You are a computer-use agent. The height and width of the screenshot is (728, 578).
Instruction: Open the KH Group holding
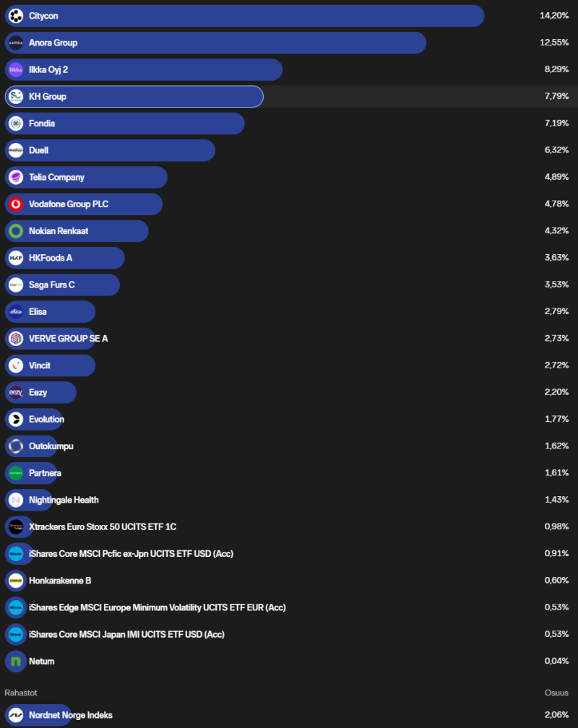click(134, 97)
